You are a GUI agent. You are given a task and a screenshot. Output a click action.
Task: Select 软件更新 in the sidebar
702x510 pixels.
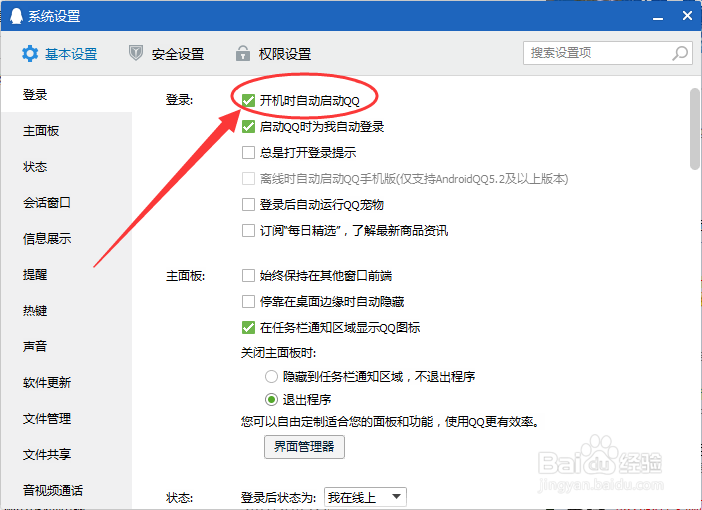(66, 382)
